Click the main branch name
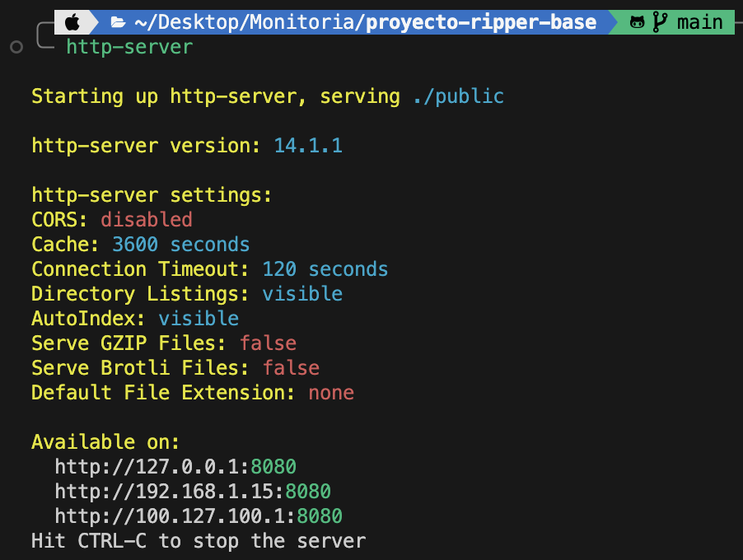The height and width of the screenshot is (560, 743). (699, 22)
